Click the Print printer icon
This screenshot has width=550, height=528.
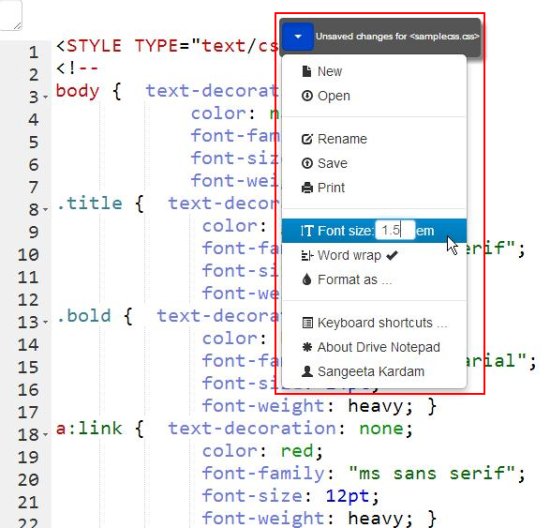[307, 188]
